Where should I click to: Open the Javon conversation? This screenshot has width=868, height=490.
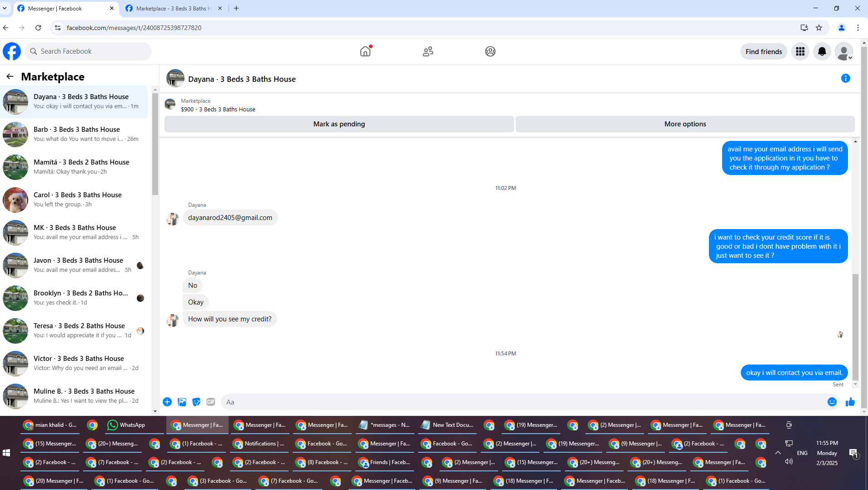pos(74,265)
